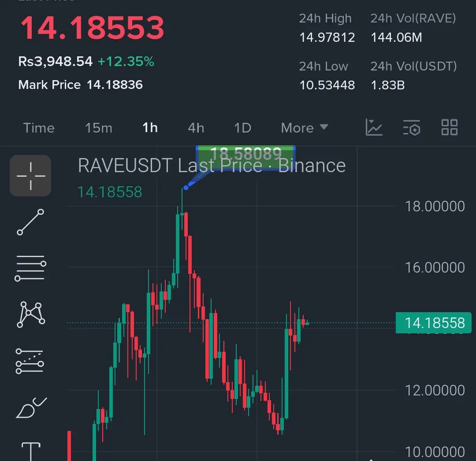Viewport: 476px width, 461px height.
Task: Open the grid layout icon
Action: pos(449,127)
